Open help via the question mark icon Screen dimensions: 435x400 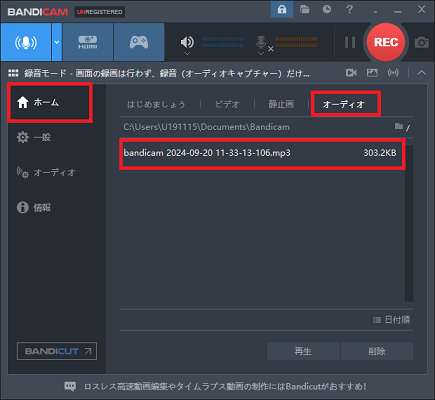[x=349, y=9]
